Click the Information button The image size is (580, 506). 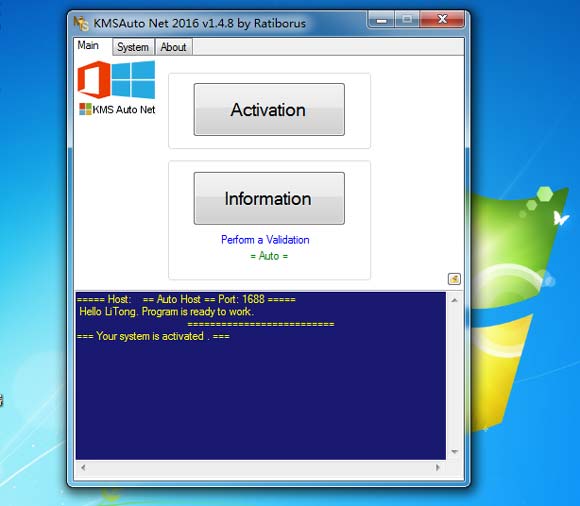[269, 198]
